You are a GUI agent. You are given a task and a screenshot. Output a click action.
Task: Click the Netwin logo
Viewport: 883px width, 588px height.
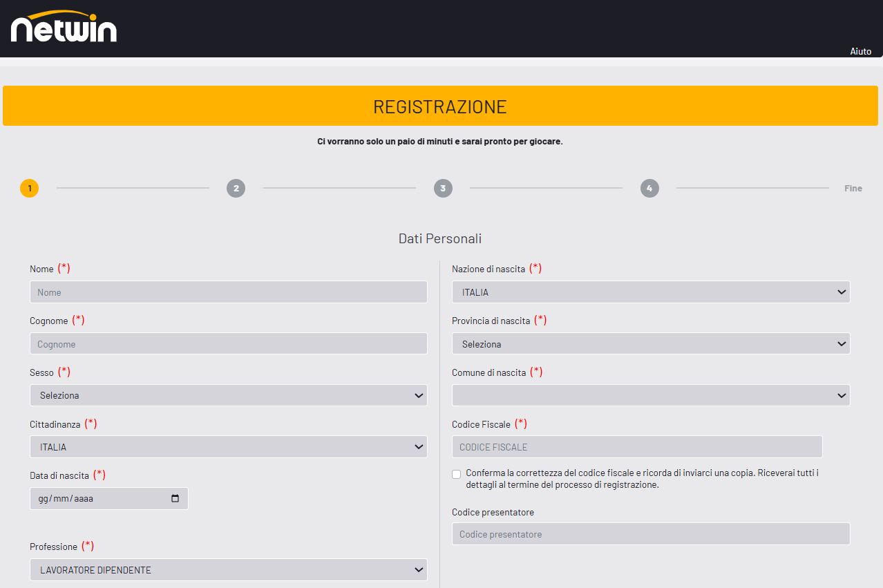pos(63,28)
